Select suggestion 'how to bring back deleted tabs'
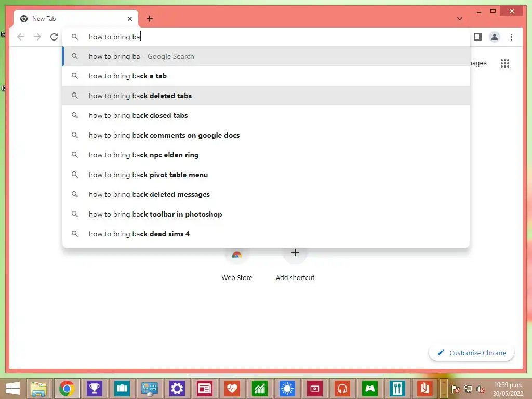Image resolution: width=532 pixels, height=399 pixels. [x=267, y=96]
